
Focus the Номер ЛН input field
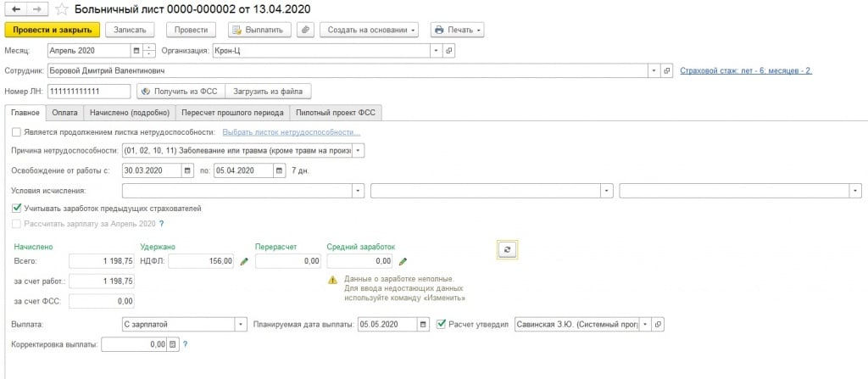(x=88, y=91)
